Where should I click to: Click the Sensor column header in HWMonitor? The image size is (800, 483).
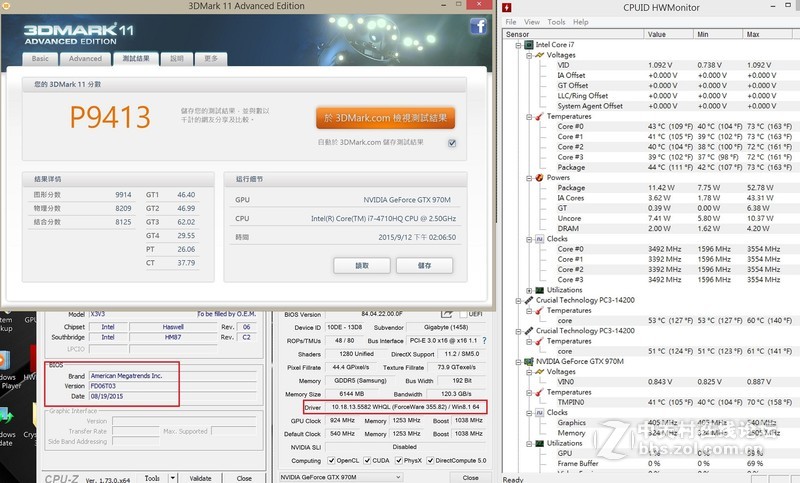point(573,34)
